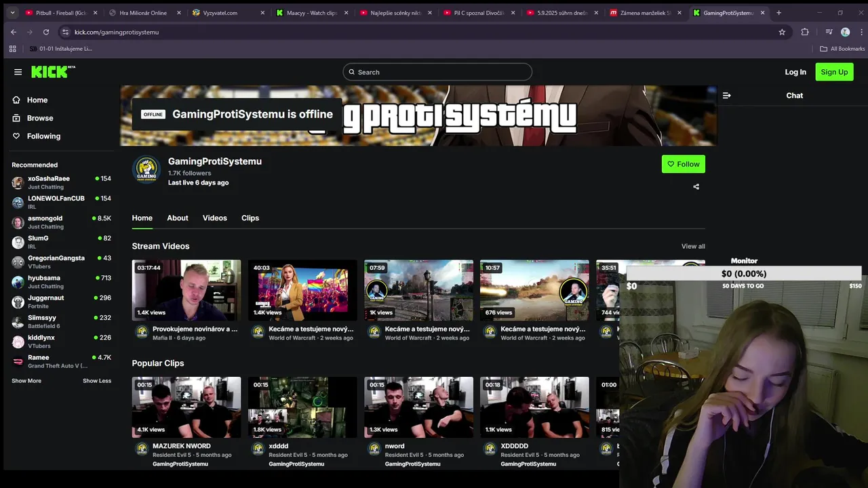Open browser extensions puzzle icon
Viewport: 868px width, 488px height.
(805, 32)
